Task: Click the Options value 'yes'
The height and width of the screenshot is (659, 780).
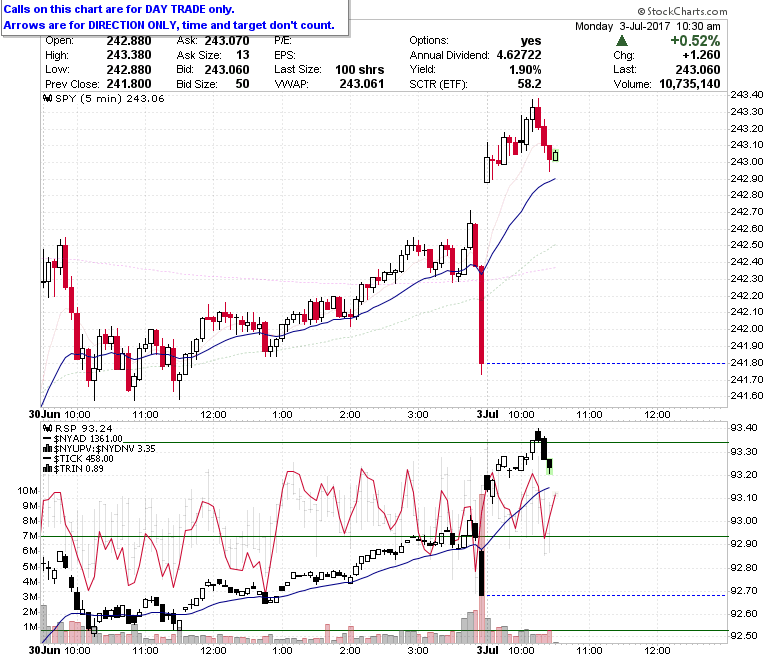Action: click(531, 41)
